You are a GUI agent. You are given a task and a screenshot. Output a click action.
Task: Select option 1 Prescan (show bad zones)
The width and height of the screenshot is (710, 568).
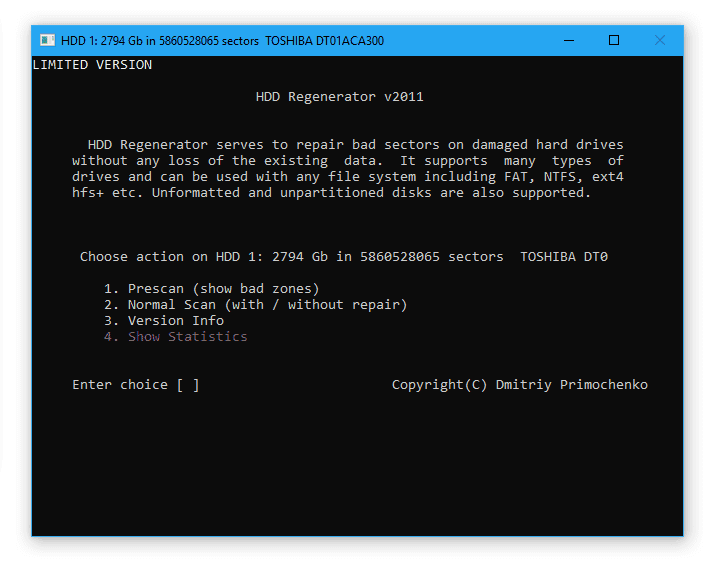point(211,289)
